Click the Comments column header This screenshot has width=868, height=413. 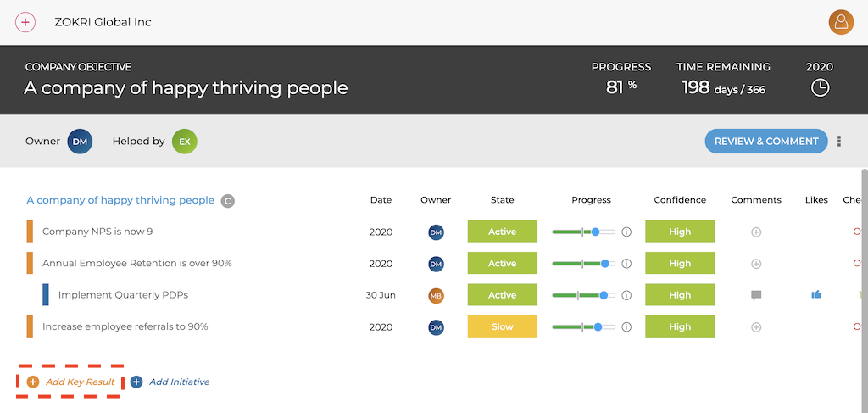tap(756, 200)
